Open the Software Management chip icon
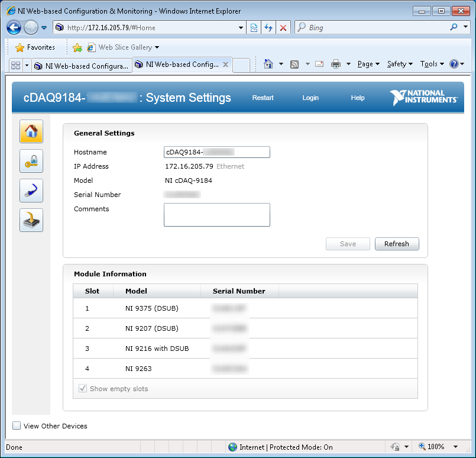The width and height of the screenshot is (476, 458). 31,220
